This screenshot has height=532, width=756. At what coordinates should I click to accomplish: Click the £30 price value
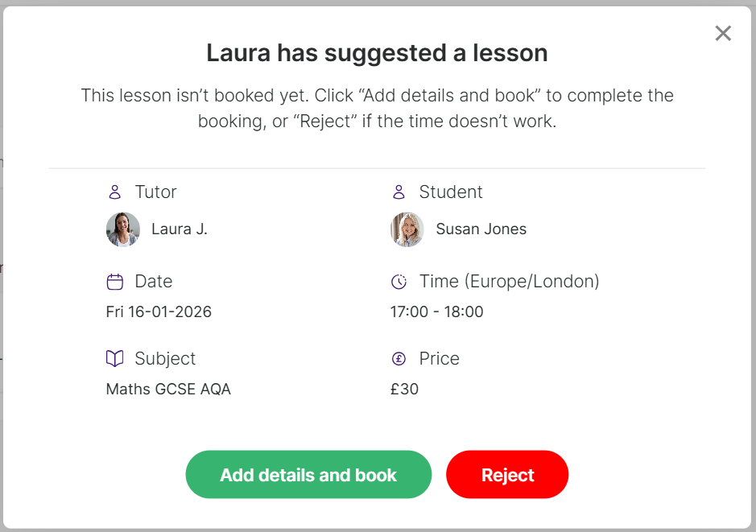click(404, 390)
